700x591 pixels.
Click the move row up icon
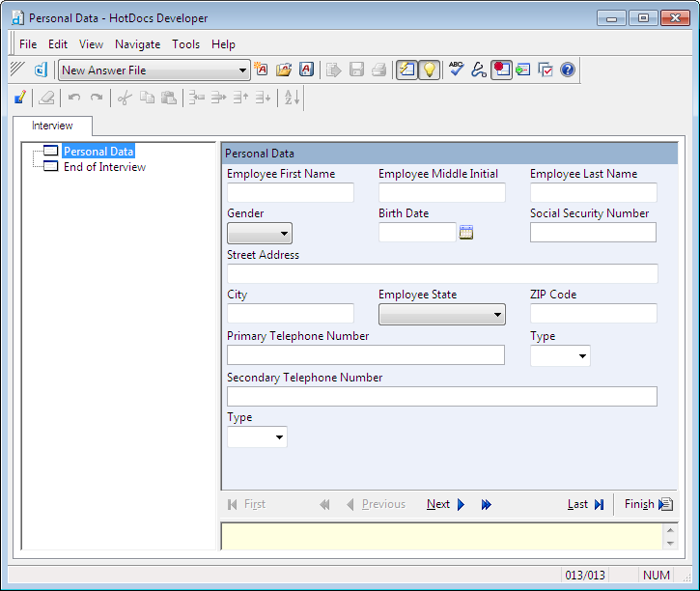pyautogui.click(x=241, y=98)
